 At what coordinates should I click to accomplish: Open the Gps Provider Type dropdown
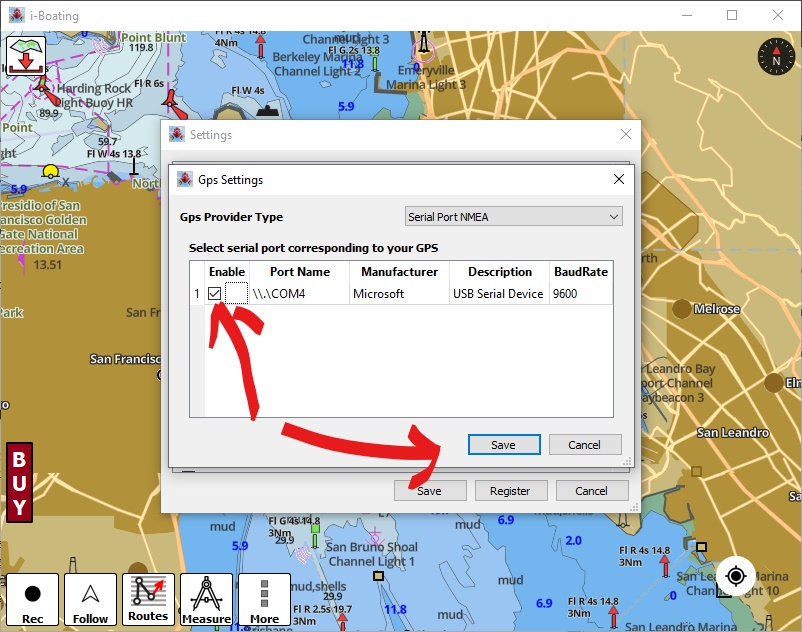(512, 216)
